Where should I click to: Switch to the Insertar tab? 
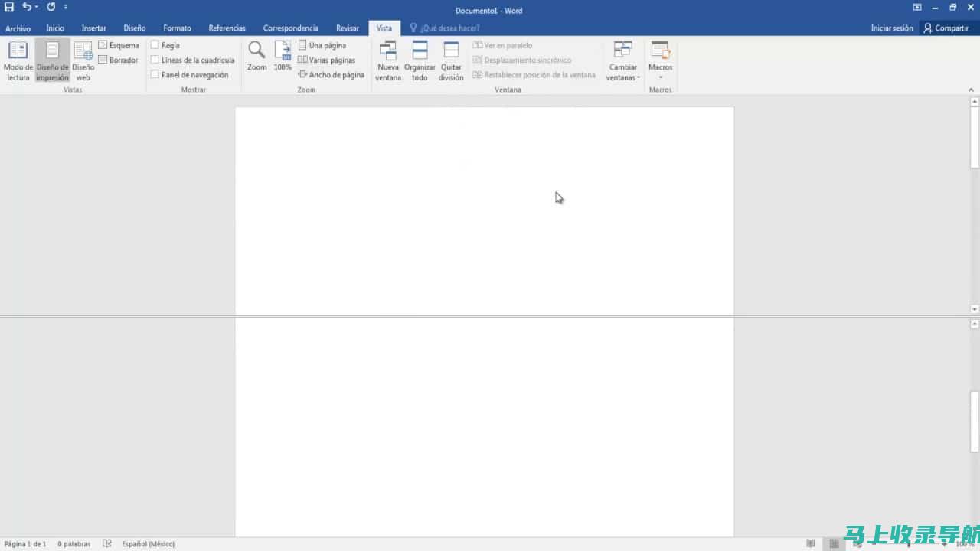pyautogui.click(x=94, y=28)
